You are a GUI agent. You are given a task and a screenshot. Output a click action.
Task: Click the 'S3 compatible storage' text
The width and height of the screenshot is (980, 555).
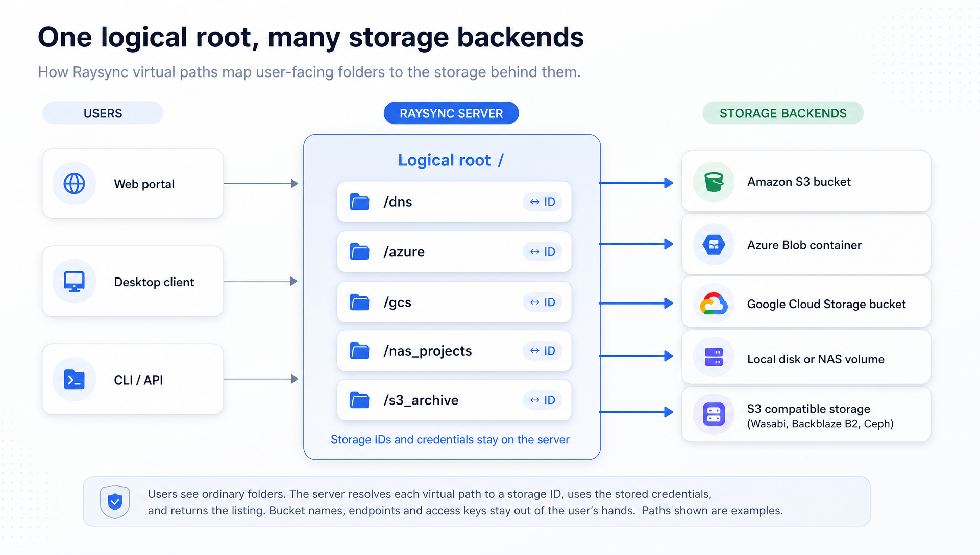pyautogui.click(x=808, y=409)
